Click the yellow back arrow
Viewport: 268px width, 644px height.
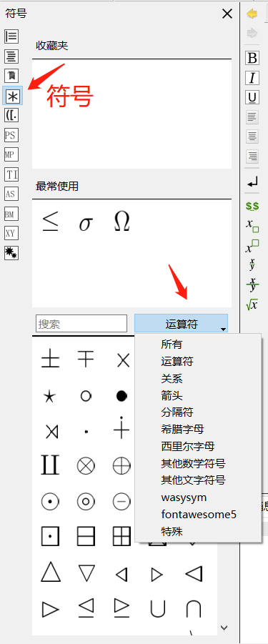pos(252,14)
